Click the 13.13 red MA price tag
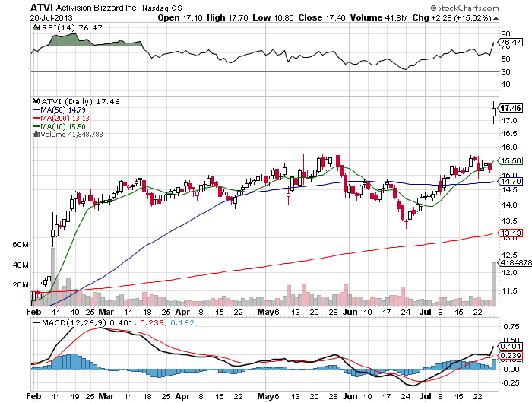 pos(511,233)
